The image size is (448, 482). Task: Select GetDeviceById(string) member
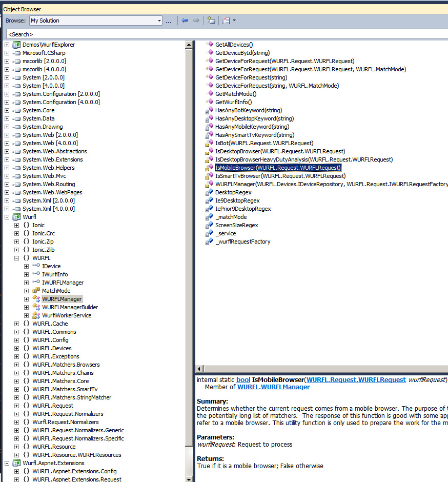point(242,53)
